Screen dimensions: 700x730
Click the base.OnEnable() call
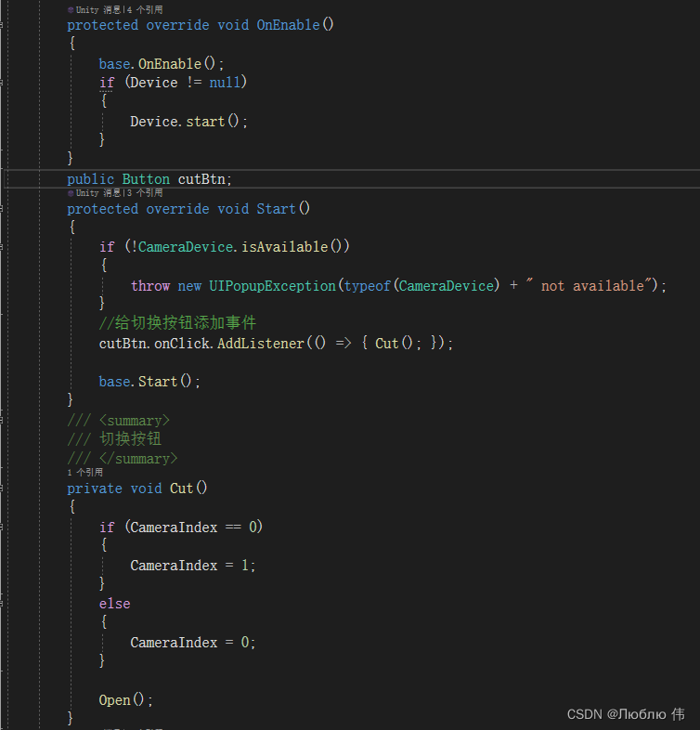click(x=161, y=64)
